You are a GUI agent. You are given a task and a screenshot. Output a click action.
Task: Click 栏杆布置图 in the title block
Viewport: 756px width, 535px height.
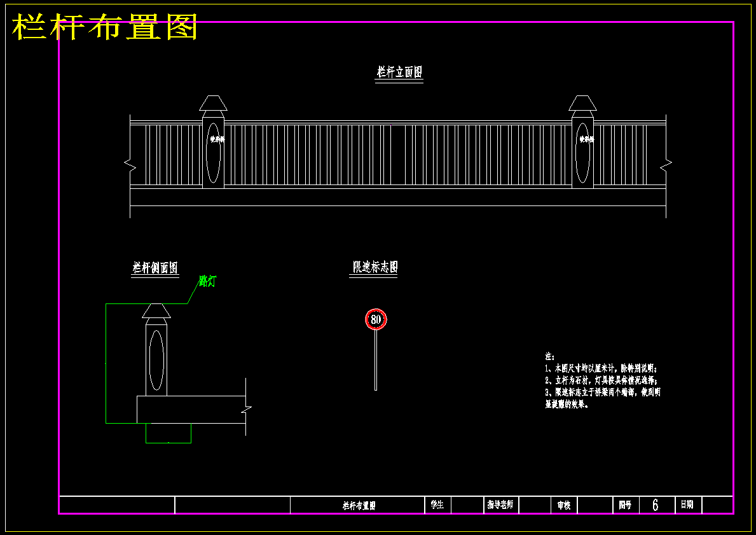359,506
